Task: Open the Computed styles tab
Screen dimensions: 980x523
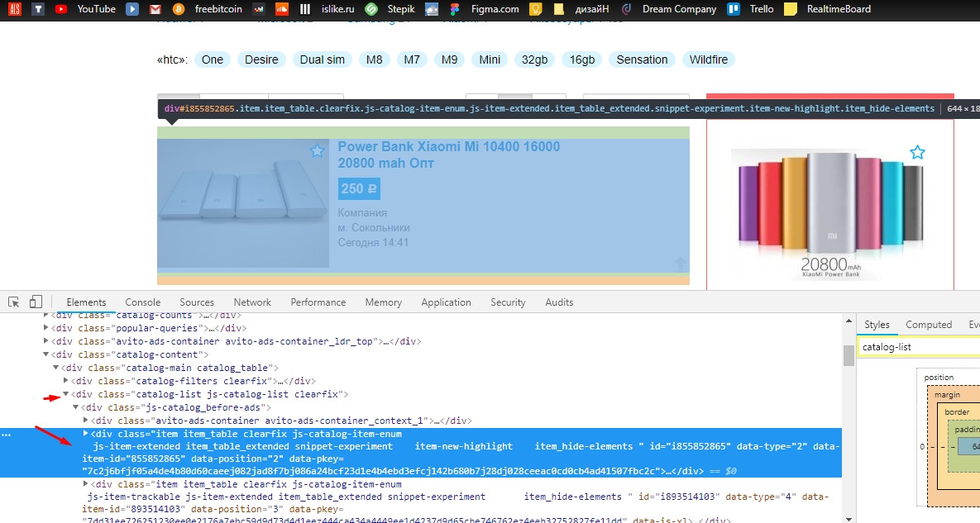Action: 929,325
